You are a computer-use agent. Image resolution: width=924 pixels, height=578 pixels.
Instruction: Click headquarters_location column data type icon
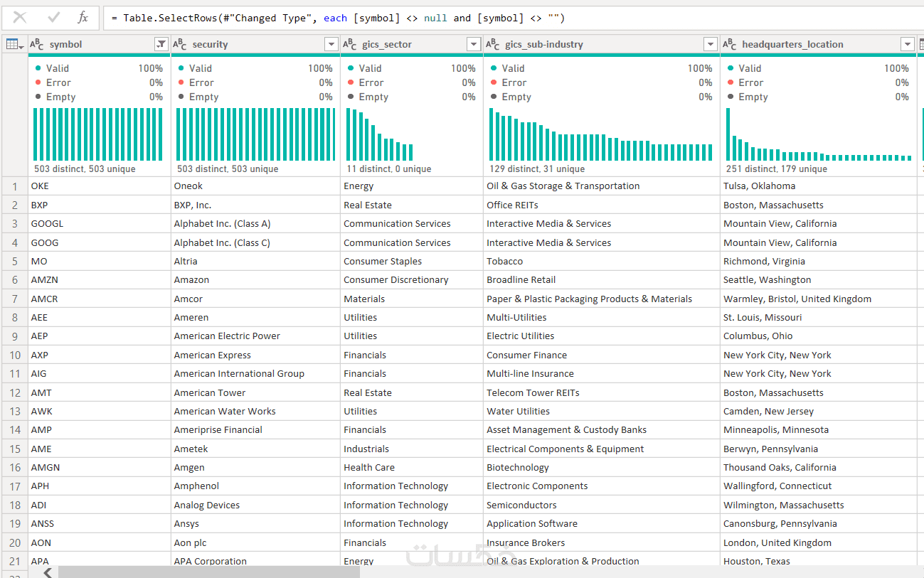point(730,44)
